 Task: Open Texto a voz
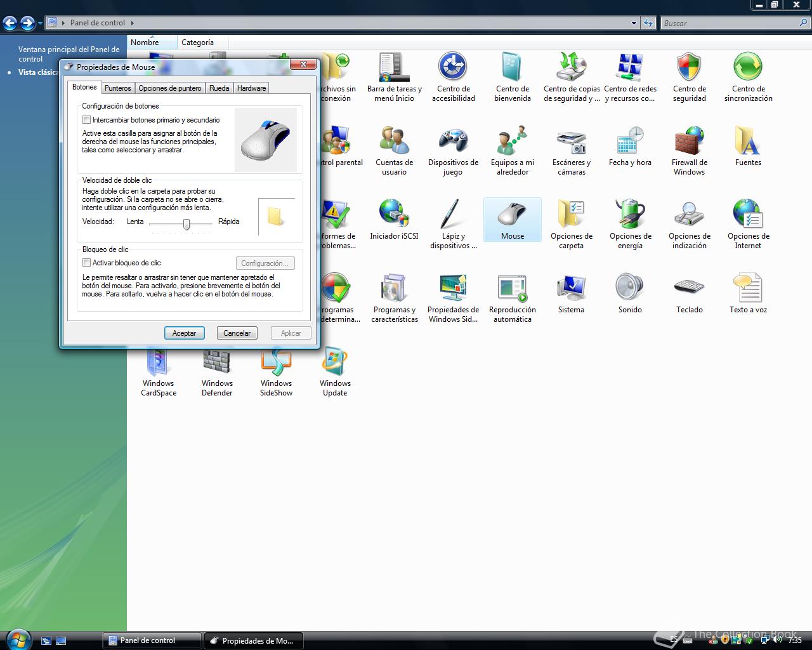tap(748, 293)
